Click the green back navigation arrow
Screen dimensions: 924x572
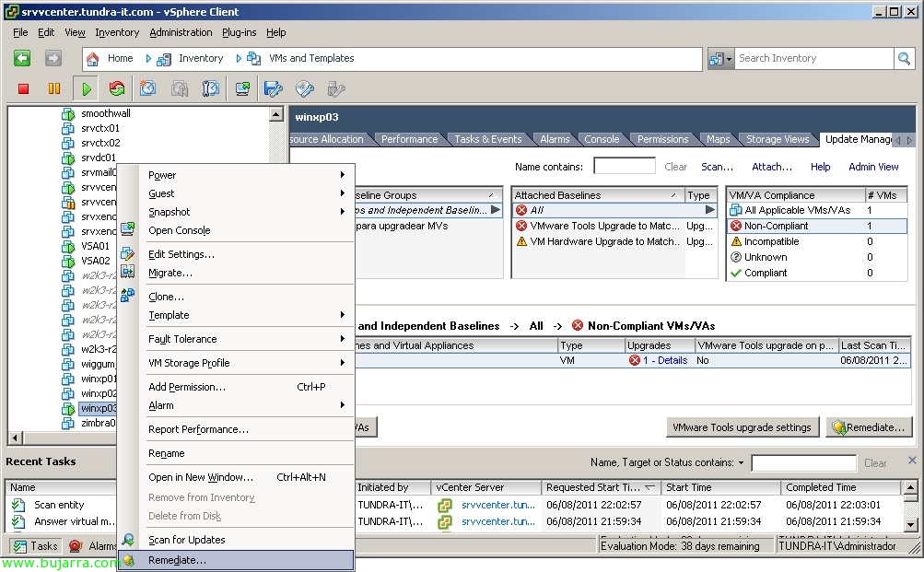(x=22, y=58)
